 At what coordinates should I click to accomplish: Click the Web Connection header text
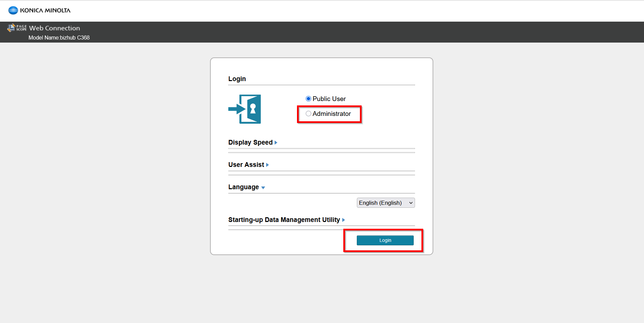[54, 28]
